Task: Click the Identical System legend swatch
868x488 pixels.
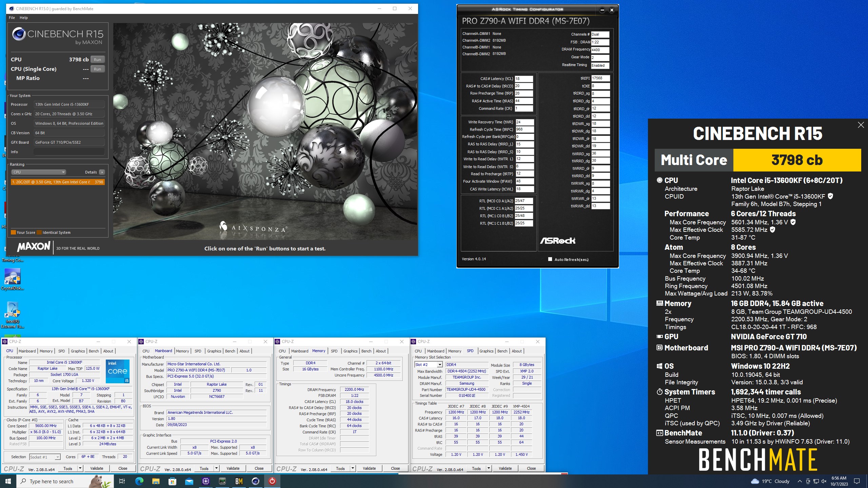Action: pyautogui.click(x=39, y=232)
